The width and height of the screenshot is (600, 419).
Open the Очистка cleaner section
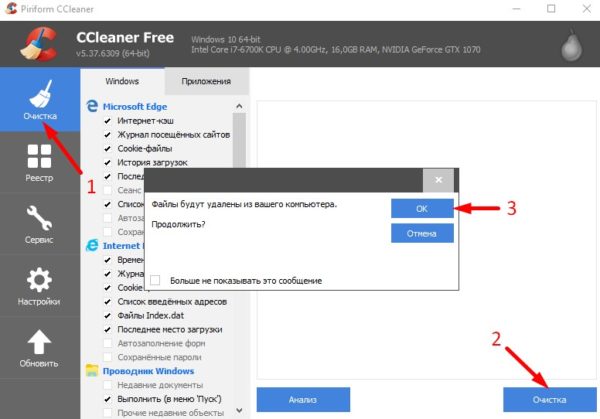pos(40,100)
